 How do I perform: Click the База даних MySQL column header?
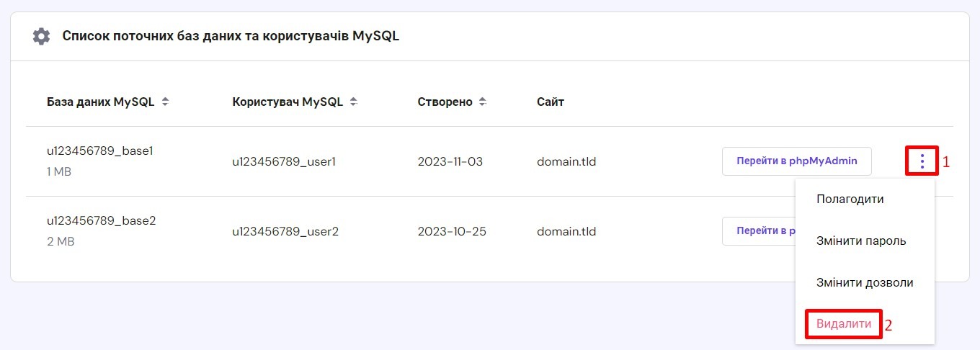pos(101,102)
